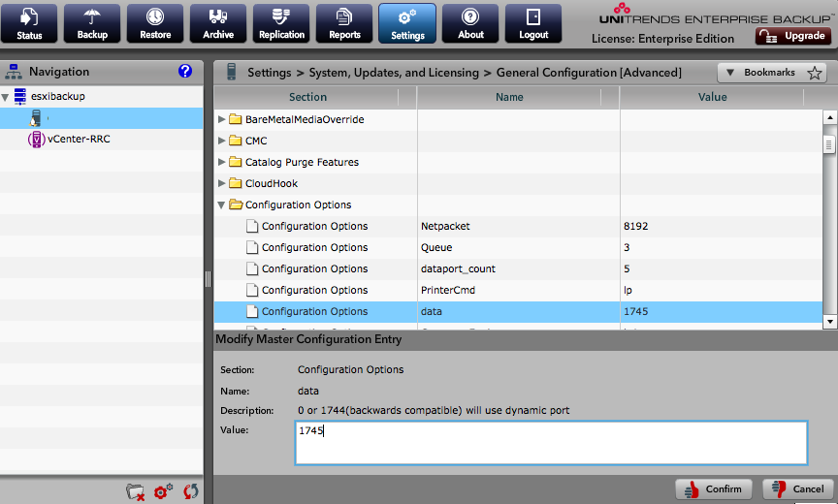This screenshot has height=504, width=838.
Task: Open the Status page
Action: pyautogui.click(x=29, y=23)
